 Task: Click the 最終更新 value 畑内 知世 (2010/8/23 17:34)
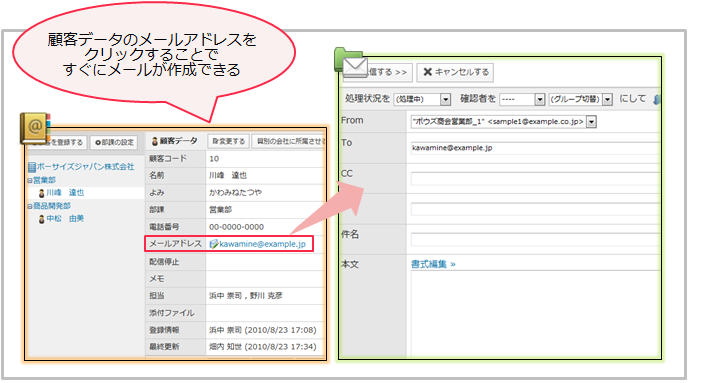click(263, 347)
